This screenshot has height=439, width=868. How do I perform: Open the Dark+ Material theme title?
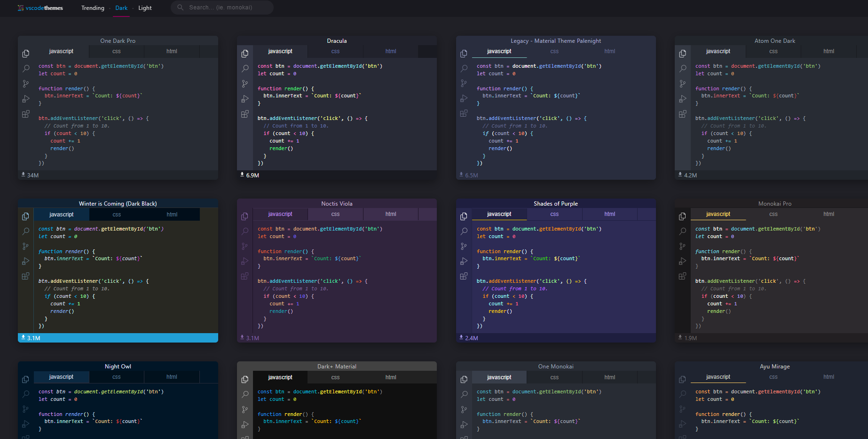pos(337,367)
